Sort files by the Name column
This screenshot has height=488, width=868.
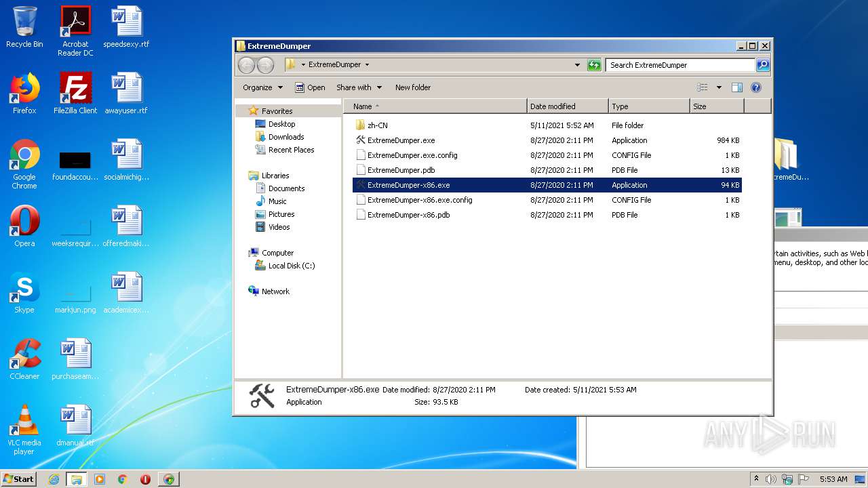435,106
